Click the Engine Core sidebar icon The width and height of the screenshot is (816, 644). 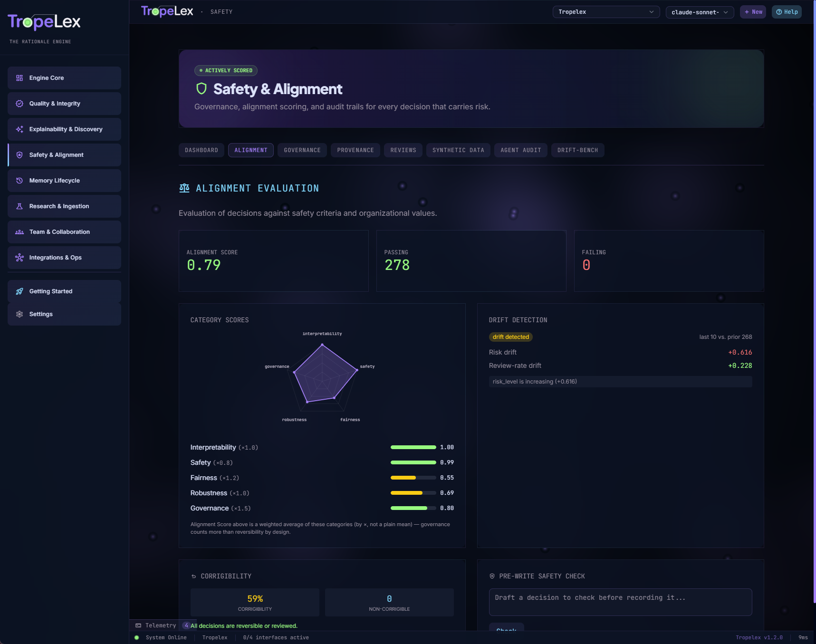[19, 78]
